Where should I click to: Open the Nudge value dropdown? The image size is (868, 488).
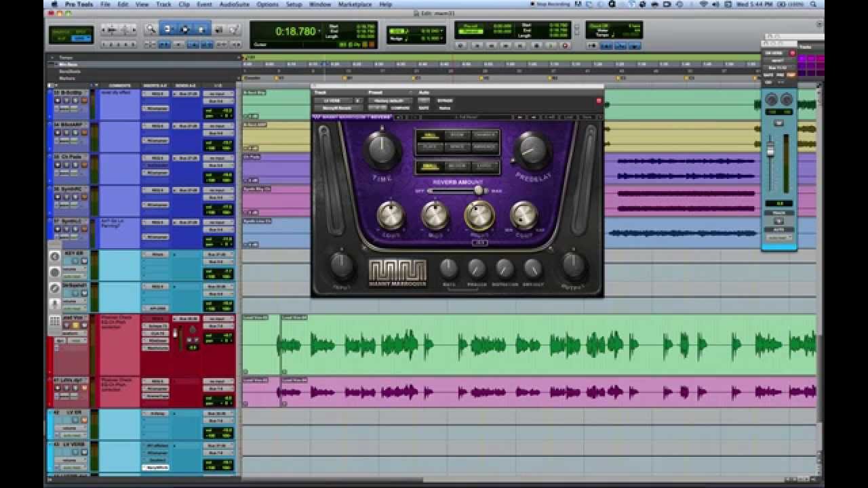point(440,38)
